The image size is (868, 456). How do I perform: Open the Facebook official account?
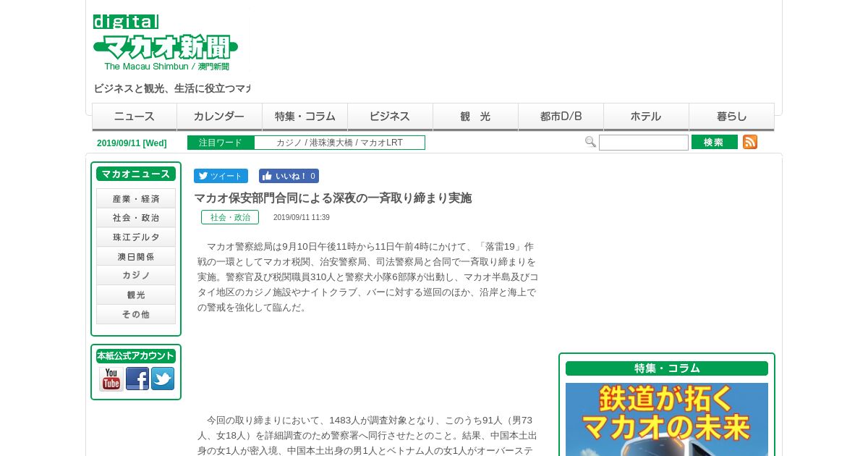[x=137, y=379]
